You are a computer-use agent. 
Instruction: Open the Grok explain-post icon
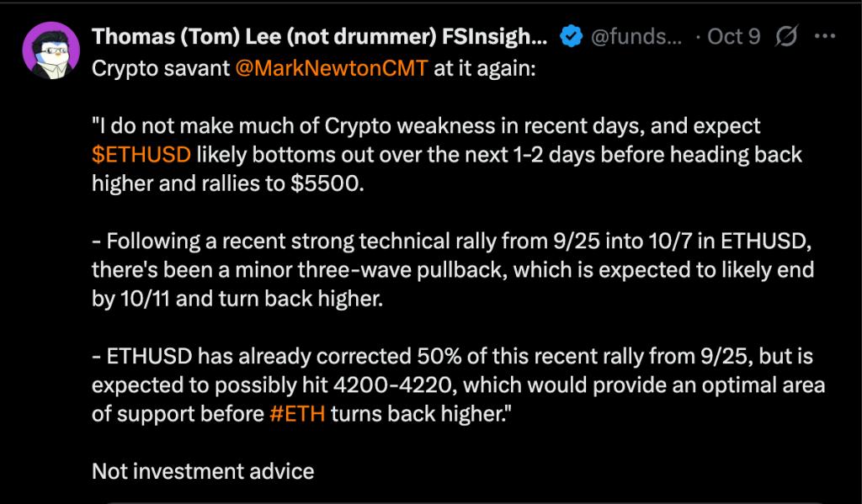click(x=787, y=37)
